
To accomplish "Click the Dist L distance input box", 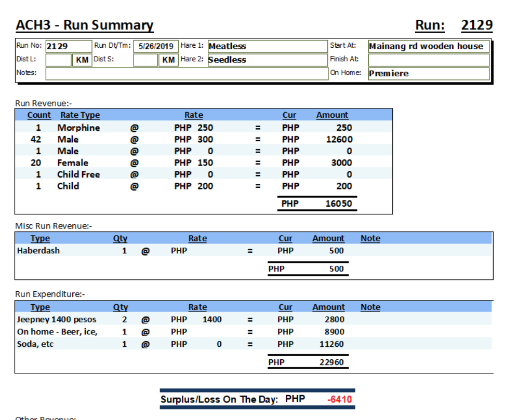I will [x=58, y=60].
